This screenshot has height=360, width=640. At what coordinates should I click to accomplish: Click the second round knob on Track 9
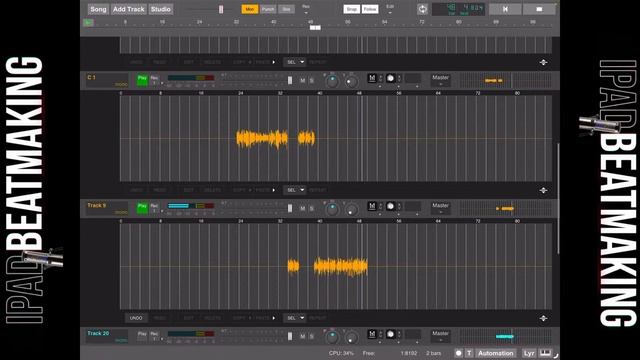click(x=351, y=209)
